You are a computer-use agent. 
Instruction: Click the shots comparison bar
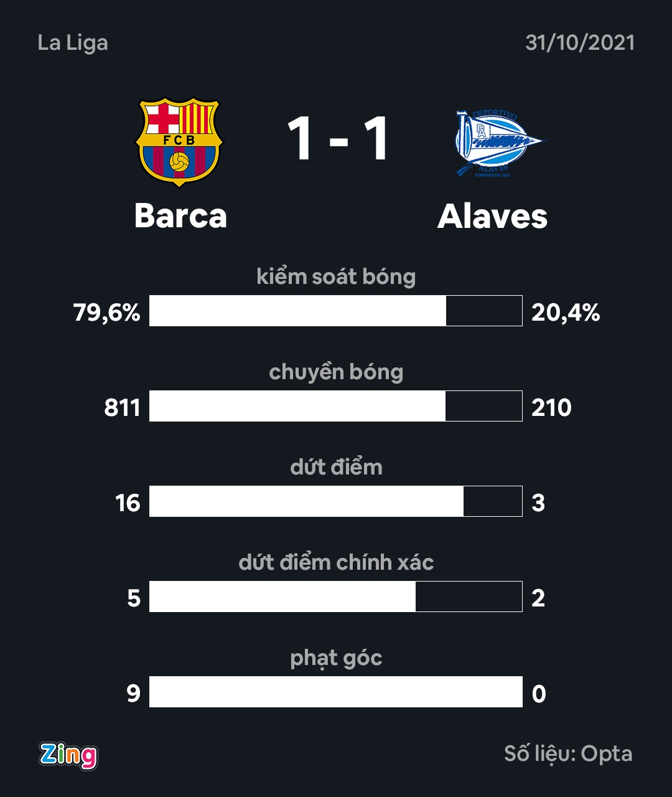(335, 501)
